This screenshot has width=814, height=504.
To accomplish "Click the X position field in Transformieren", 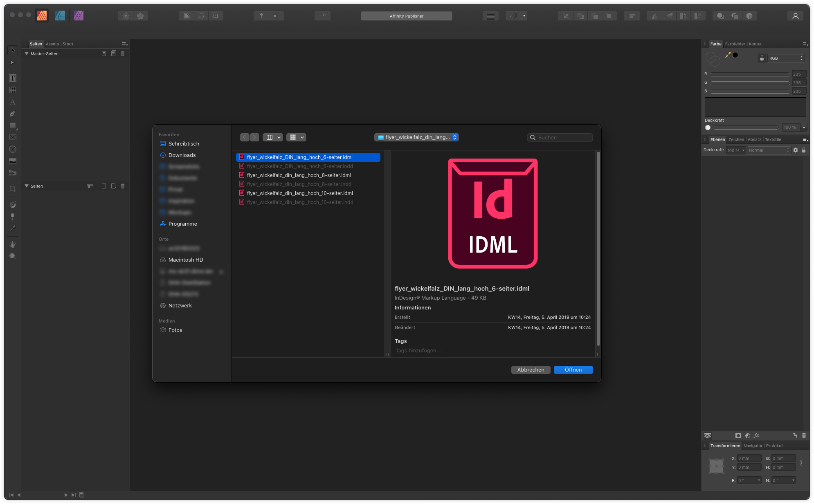I will [x=749, y=458].
